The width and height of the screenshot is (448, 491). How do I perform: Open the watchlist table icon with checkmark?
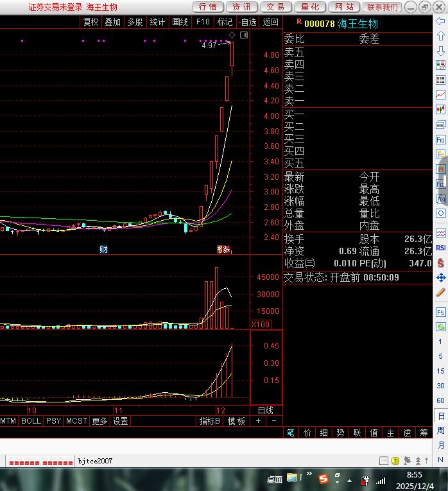[x=440, y=65]
